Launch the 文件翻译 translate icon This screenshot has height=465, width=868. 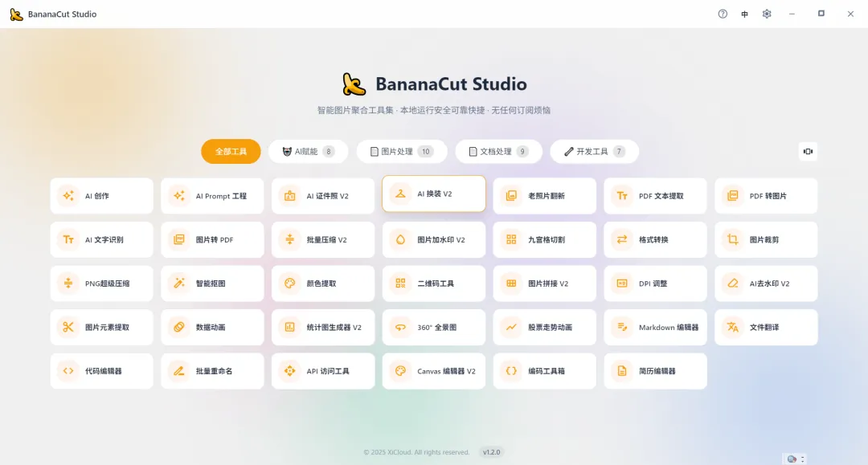point(732,328)
